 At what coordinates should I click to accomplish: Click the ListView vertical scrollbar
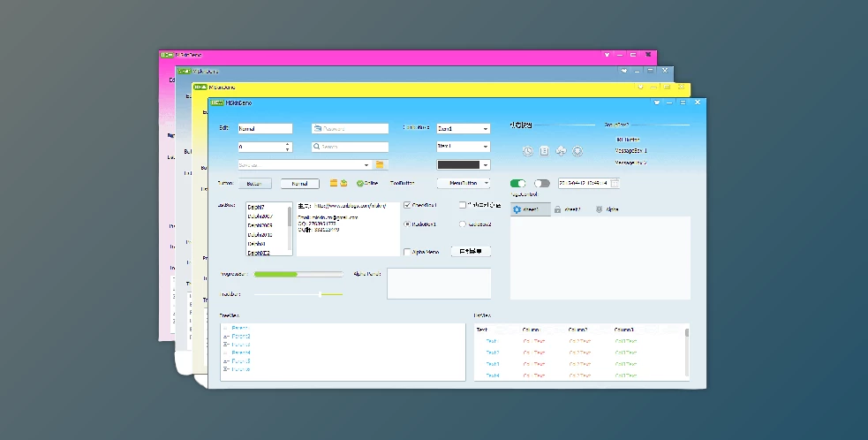click(687, 352)
